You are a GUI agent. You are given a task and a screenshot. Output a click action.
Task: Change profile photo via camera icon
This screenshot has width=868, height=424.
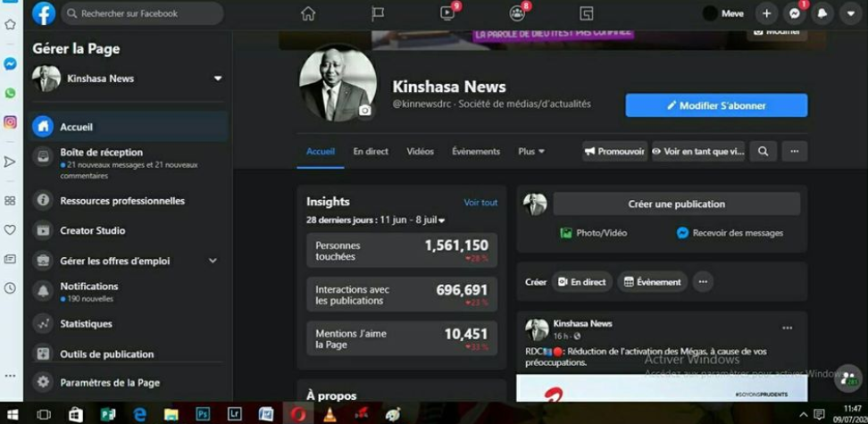364,111
